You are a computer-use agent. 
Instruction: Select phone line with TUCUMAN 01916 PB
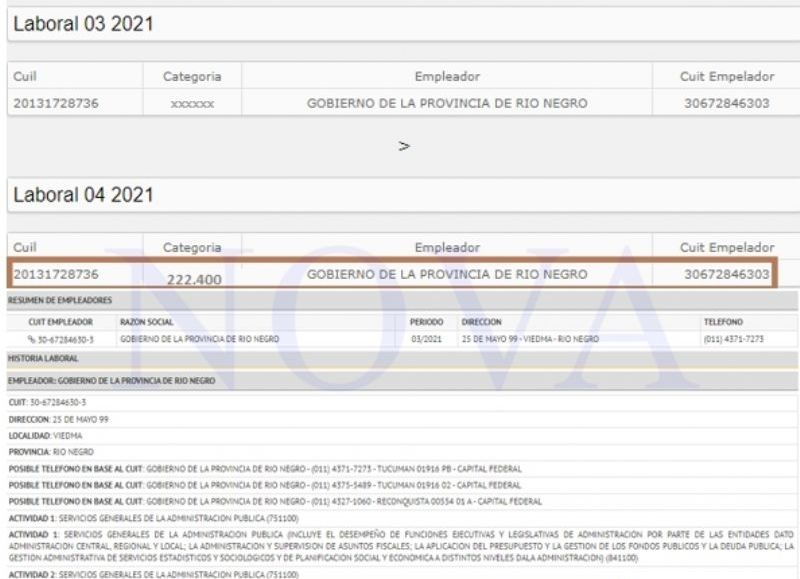265,469
